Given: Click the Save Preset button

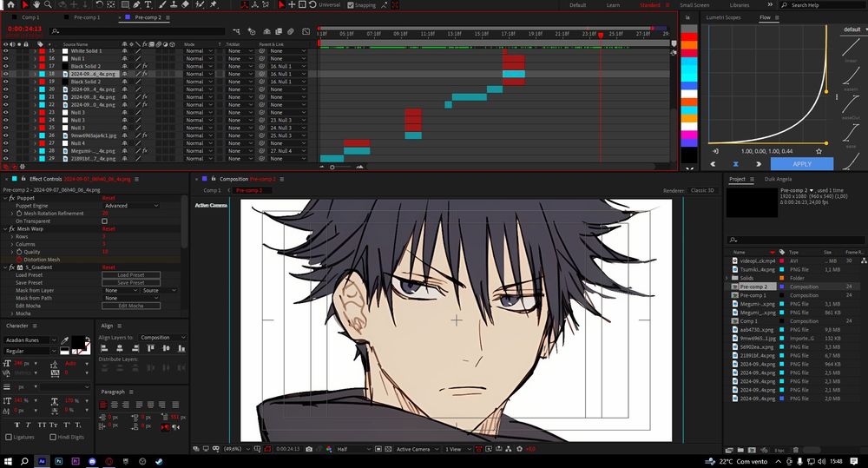Looking at the screenshot, I should click(131, 282).
